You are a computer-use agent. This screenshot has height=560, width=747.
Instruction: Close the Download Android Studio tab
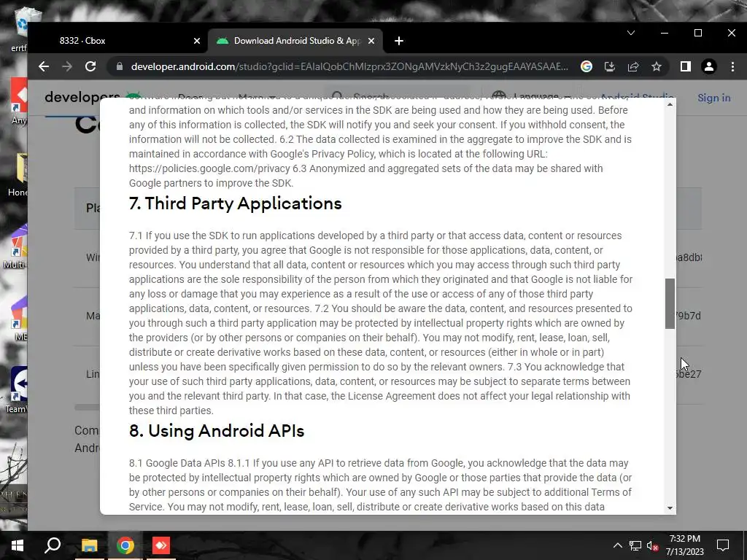pyautogui.click(x=371, y=41)
